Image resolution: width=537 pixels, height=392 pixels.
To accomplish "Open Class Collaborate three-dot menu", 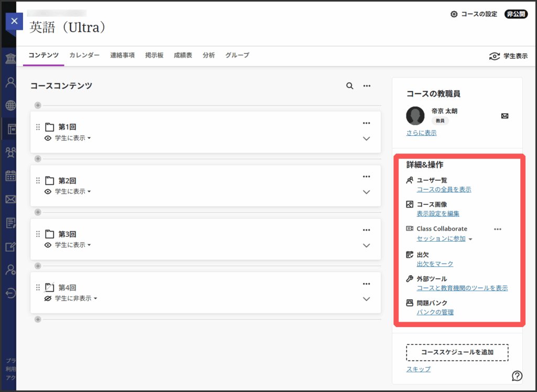I will coord(498,229).
